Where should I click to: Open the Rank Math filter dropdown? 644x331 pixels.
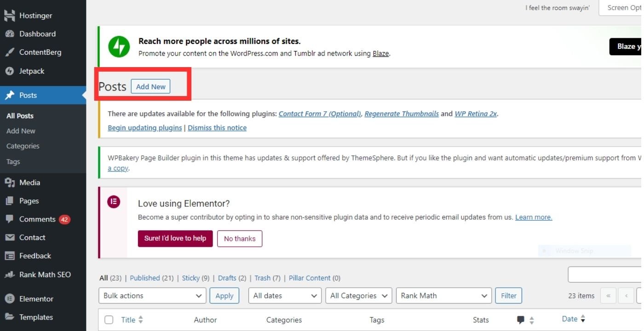point(443,296)
